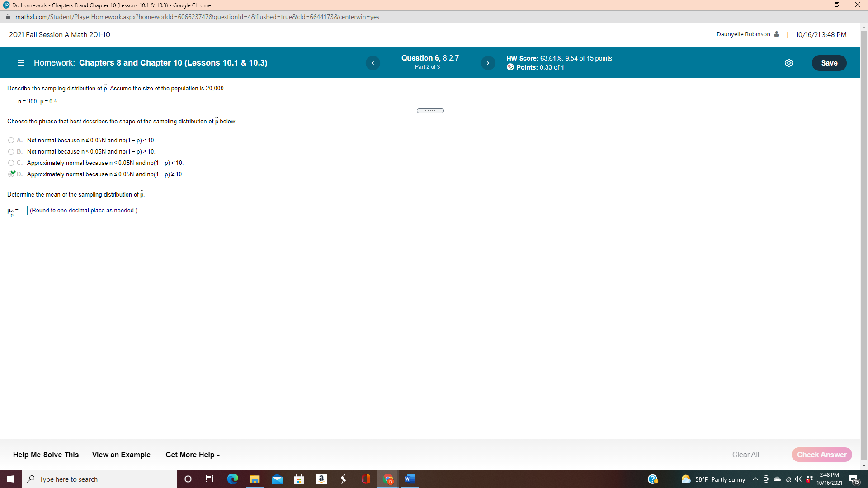Click the Check Answer button
Image resolution: width=868 pixels, height=488 pixels.
[x=821, y=455]
